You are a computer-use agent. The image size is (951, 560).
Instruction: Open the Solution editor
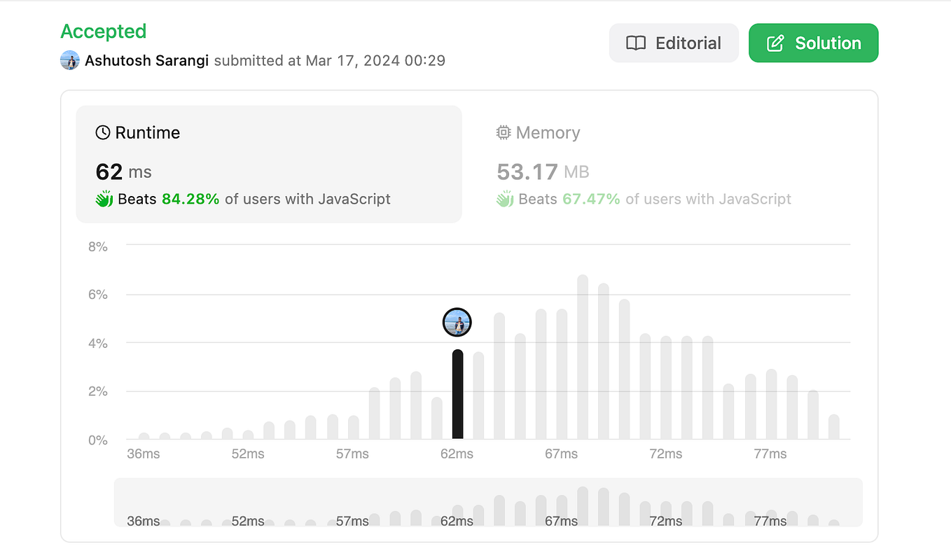[813, 43]
